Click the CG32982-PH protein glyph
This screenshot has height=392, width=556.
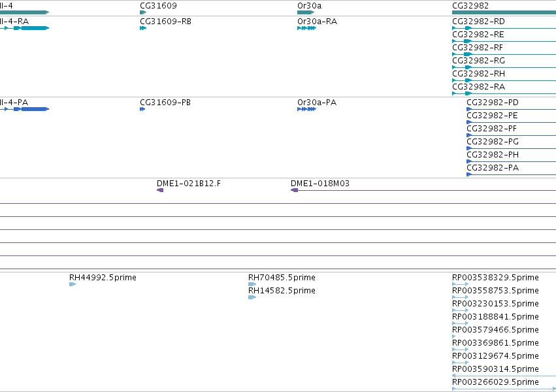(x=512, y=161)
